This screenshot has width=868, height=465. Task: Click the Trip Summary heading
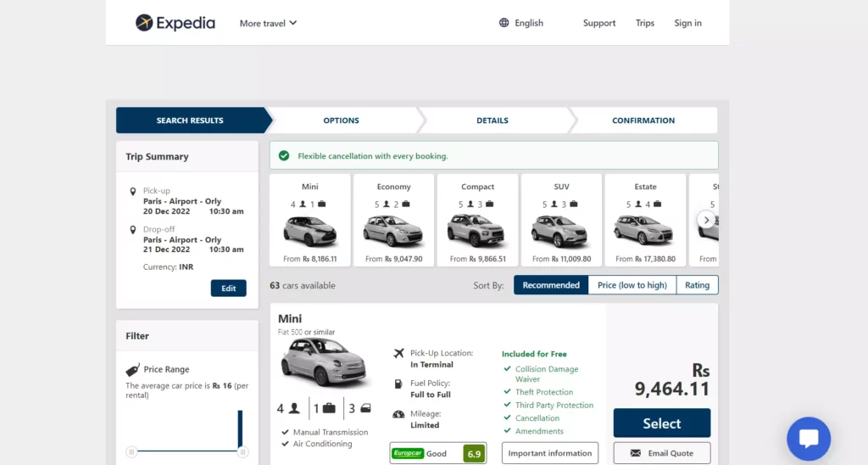click(x=157, y=156)
